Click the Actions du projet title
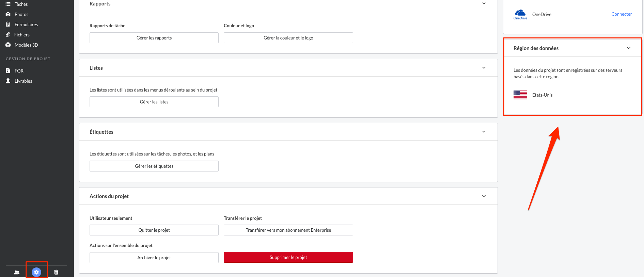 [109, 196]
